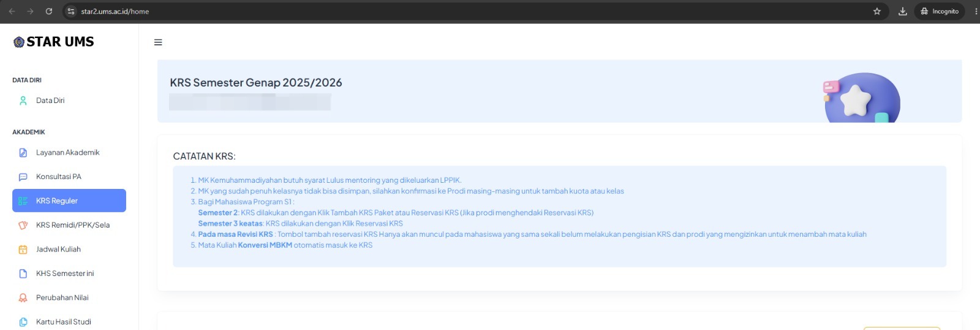The width and height of the screenshot is (980, 330).
Task: Open KRS Remidi/PPK/Sela menu item
Action: tap(69, 225)
